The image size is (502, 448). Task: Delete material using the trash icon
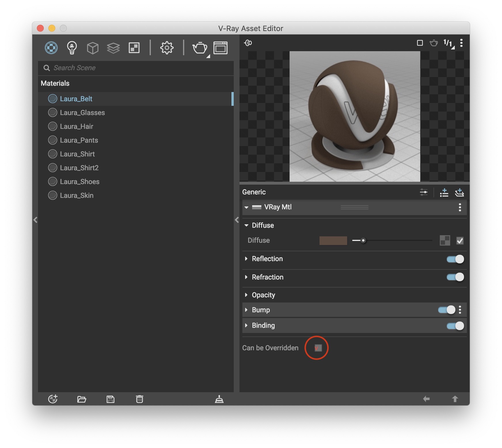(140, 399)
